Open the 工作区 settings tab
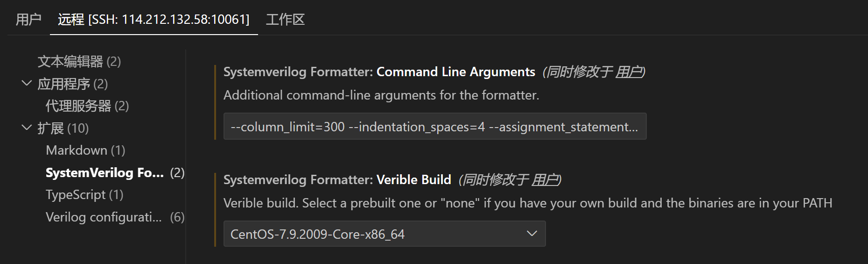This screenshot has width=868, height=264. click(285, 20)
